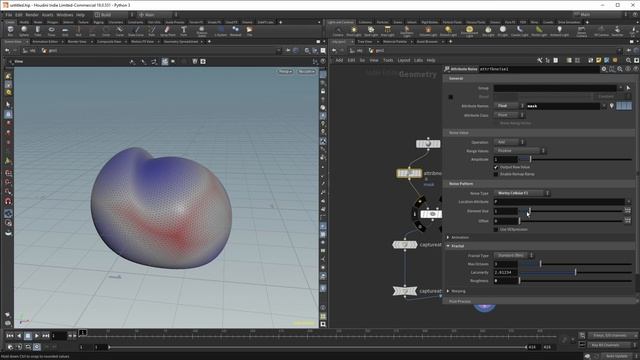Open the Persp viewport dropdown

[285, 71]
